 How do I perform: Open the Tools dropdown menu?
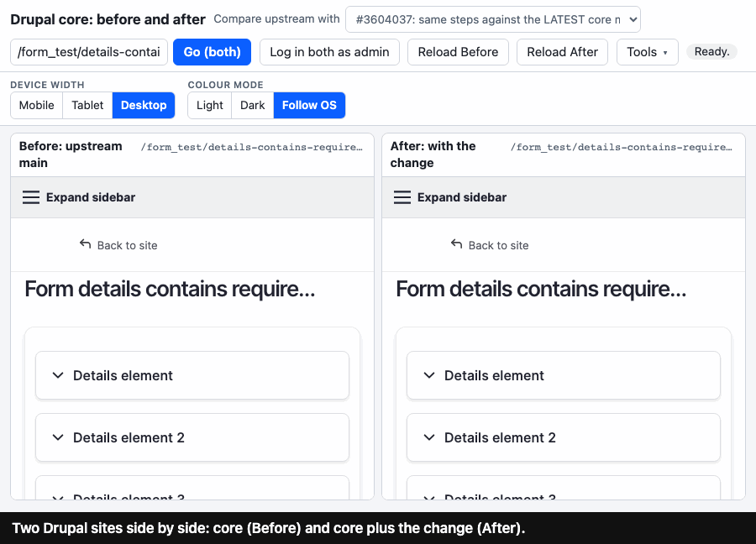[647, 52]
